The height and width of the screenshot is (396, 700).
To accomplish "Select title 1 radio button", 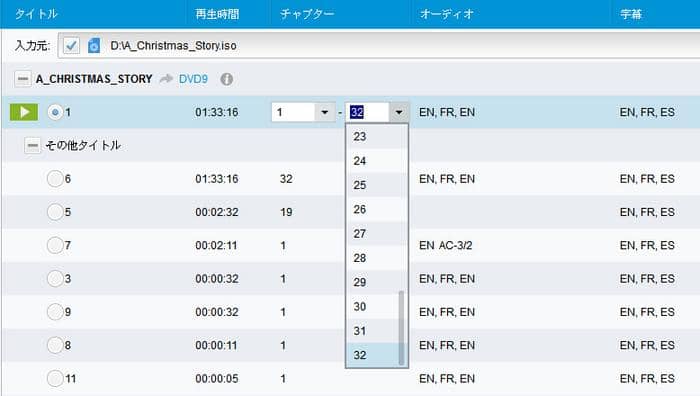I will coord(55,112).
